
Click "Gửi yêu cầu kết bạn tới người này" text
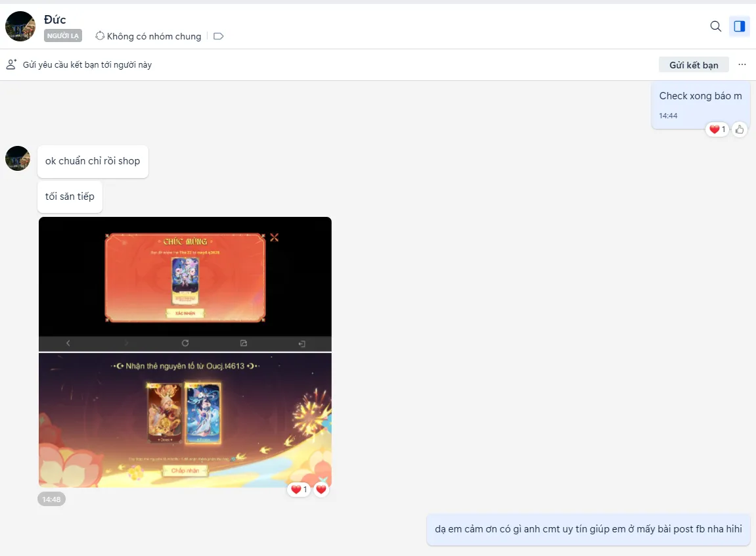[x=87, y=65]
